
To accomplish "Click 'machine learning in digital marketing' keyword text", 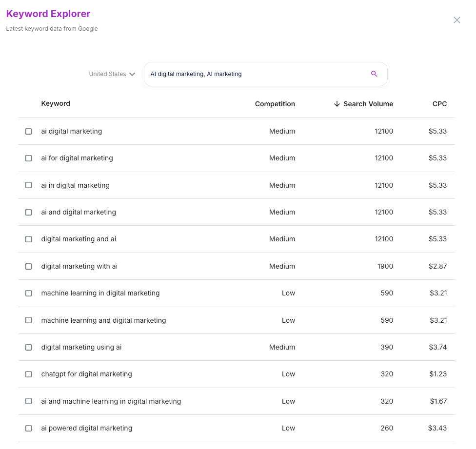I will 100,293.
